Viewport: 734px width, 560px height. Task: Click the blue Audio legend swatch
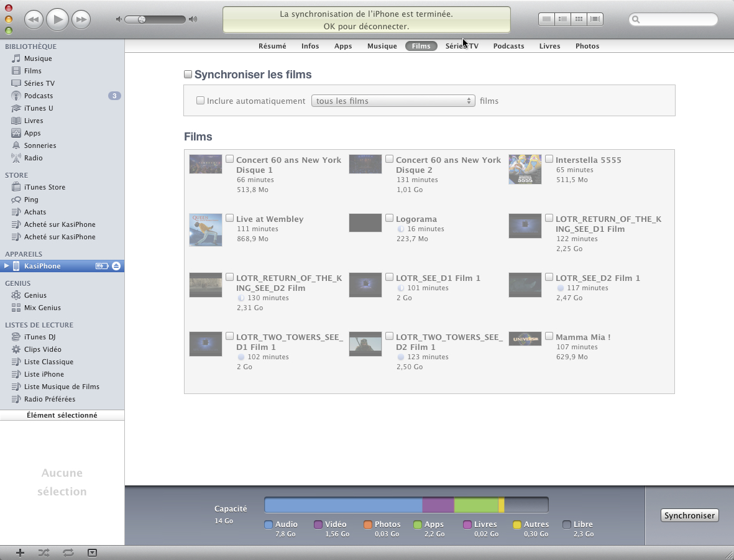click(x=268, y=525)
